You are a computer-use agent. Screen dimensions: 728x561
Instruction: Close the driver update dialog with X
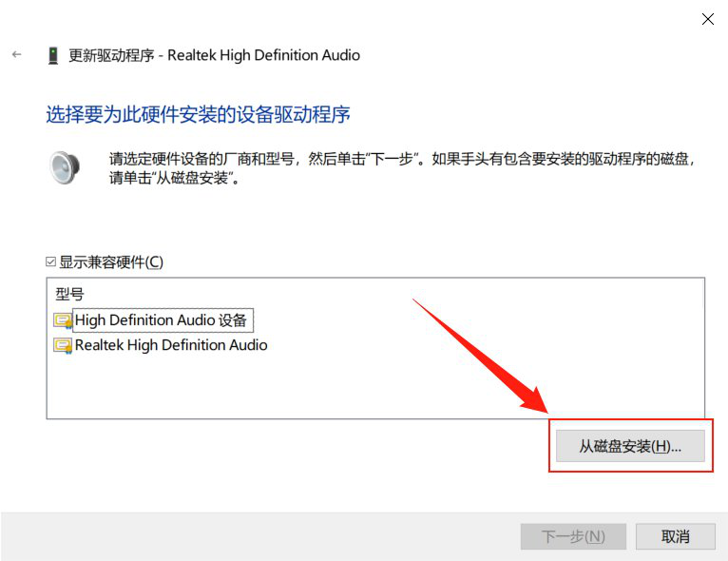tap(708, 19)
